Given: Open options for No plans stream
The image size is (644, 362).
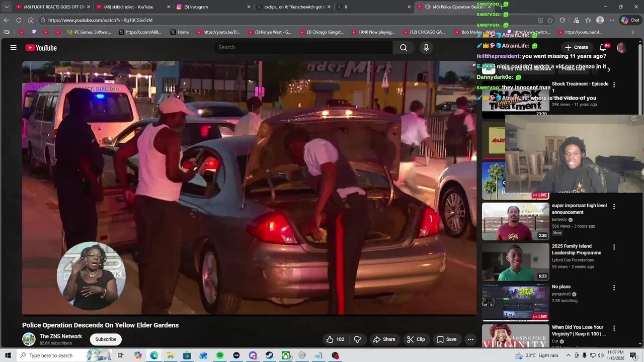Looking at the screenshot, I should tap(614, 288).
